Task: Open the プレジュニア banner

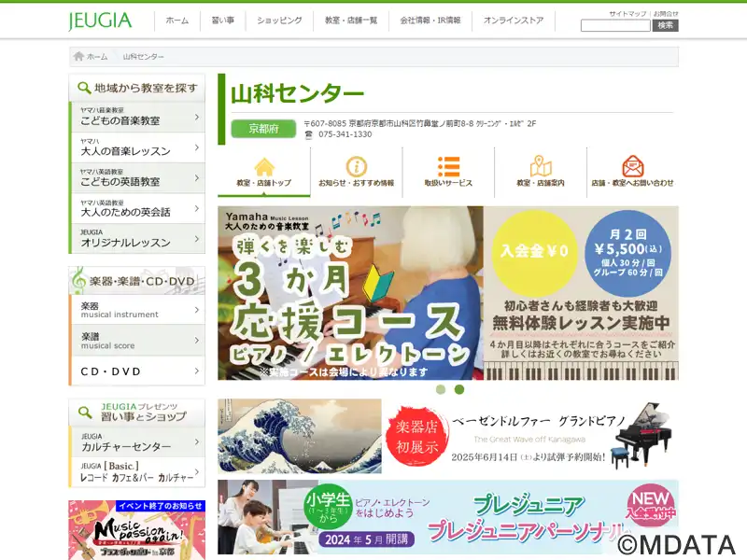Action: point(448,517)
